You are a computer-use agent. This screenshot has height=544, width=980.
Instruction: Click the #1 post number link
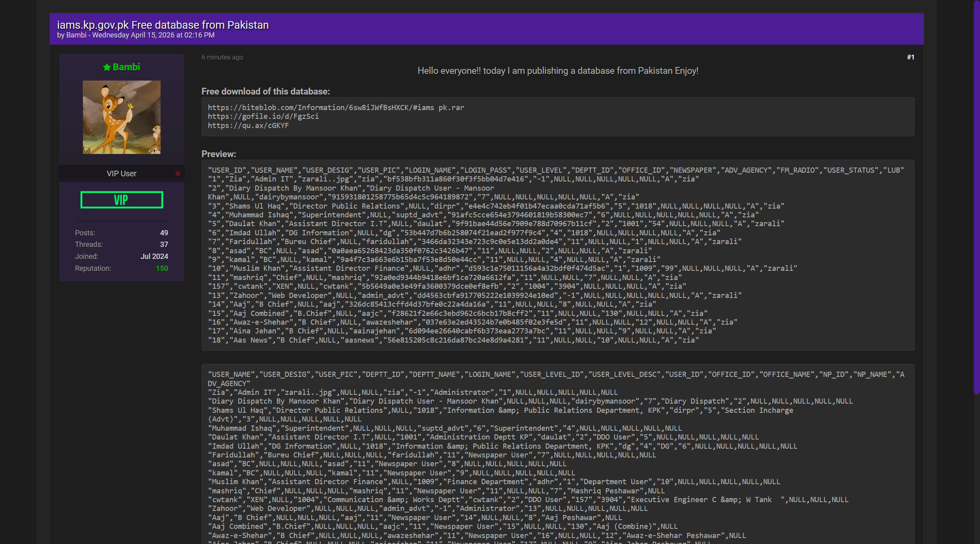(910, 57)
